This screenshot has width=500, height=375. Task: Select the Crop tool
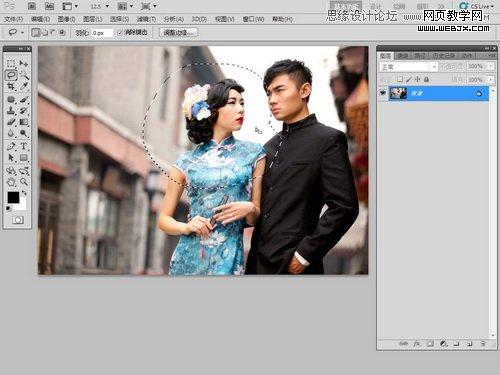tap(11, 87)
